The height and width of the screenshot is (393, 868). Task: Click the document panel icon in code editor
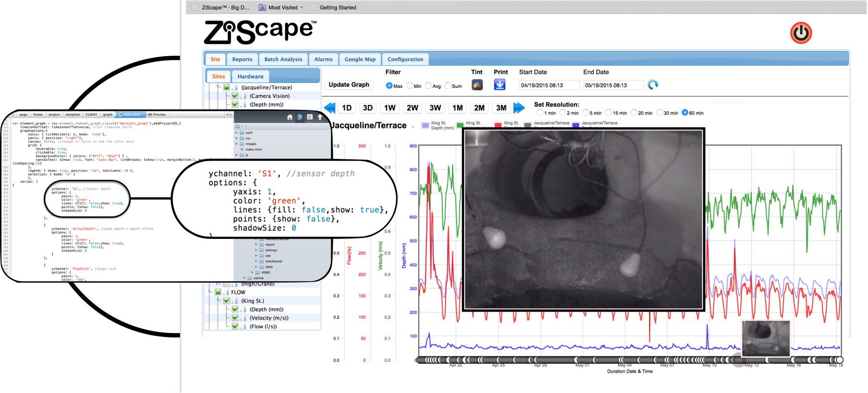pyautogui.click(x=310, y=117)
